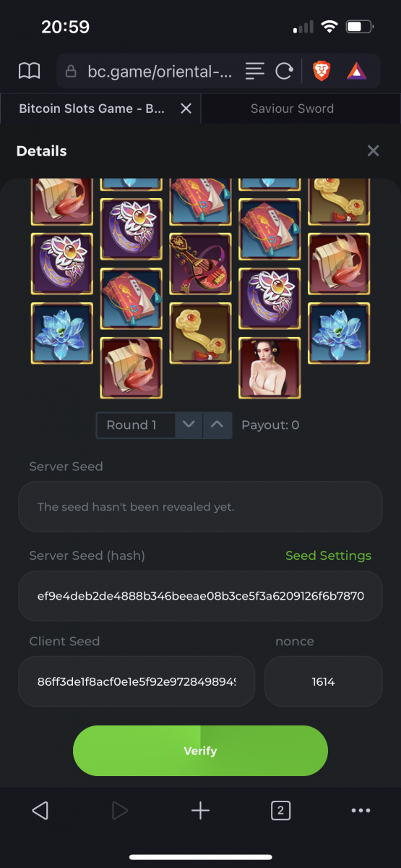
Task: Go to next round with down chevron
Action: (x=189, y=425)
